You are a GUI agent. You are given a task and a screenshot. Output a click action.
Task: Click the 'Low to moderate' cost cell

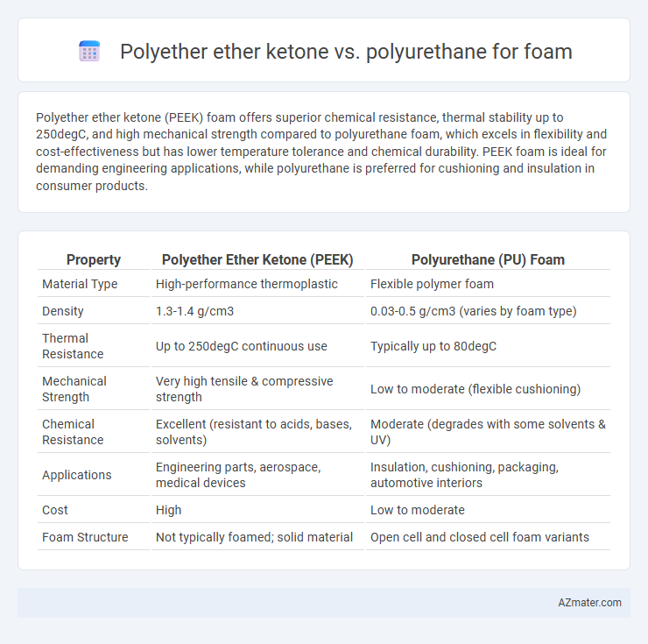click(418, 510)
